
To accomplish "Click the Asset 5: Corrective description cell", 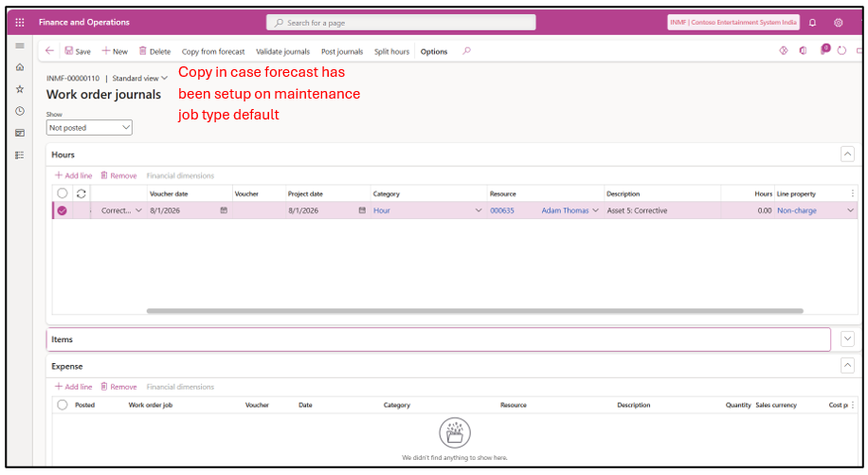I will click(x=661, y=210).
